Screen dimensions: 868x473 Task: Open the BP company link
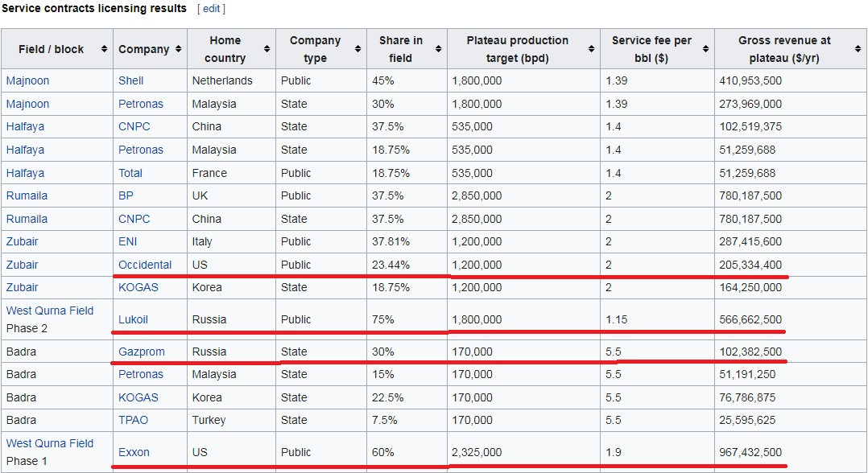[126, 195]
